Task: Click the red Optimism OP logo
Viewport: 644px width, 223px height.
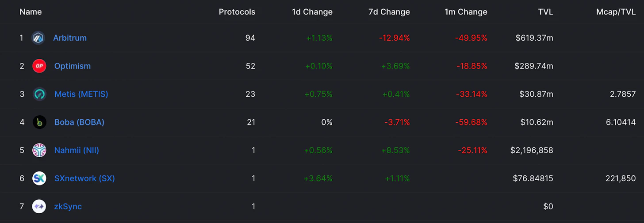Action: (39, 66)
